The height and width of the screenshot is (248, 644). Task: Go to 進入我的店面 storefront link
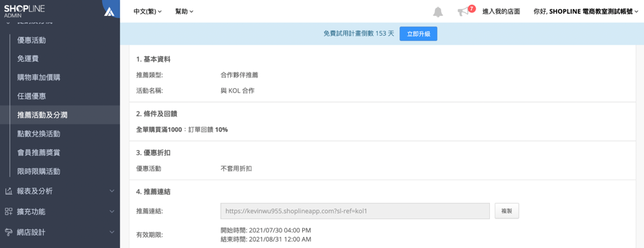point(501,12)
